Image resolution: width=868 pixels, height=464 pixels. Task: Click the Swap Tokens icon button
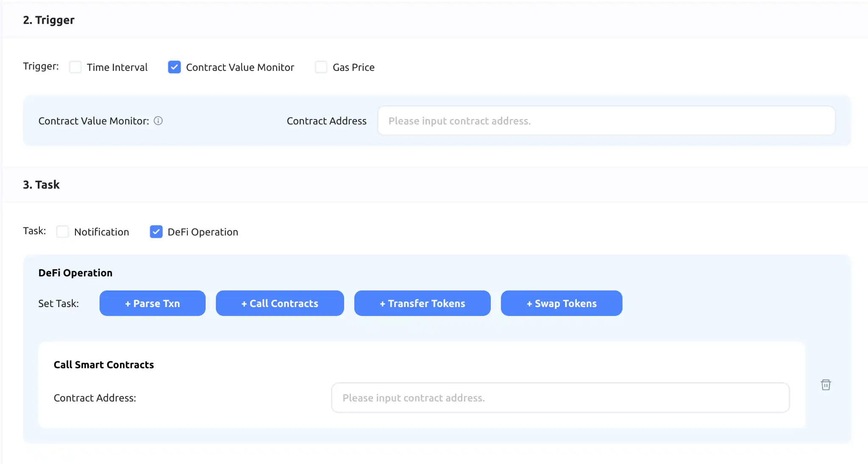(562, 303)
